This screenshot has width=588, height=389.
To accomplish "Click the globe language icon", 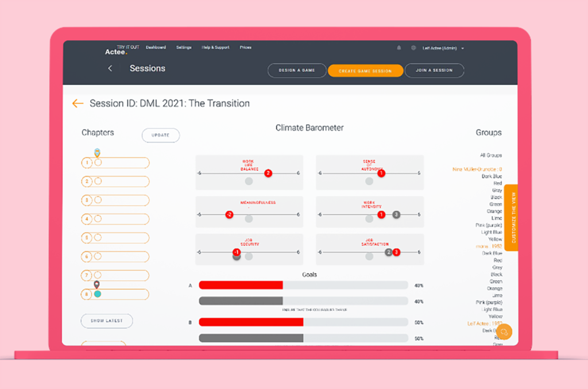I will (x=413, y=48).
